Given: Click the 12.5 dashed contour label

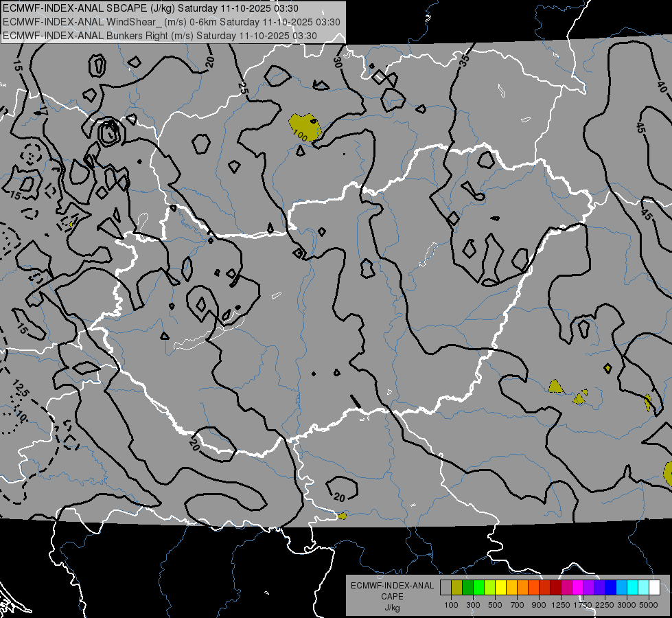Looking at the screenshot, I should pos(20,388).
